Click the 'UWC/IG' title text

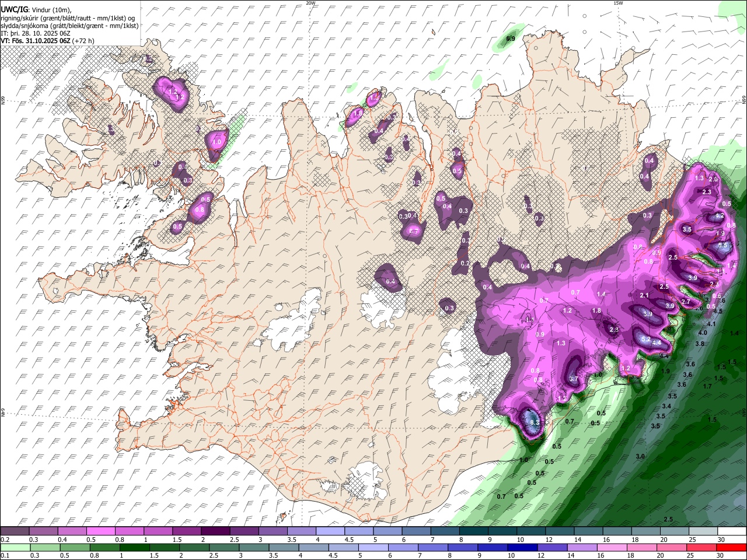click(x=14, y=9)
